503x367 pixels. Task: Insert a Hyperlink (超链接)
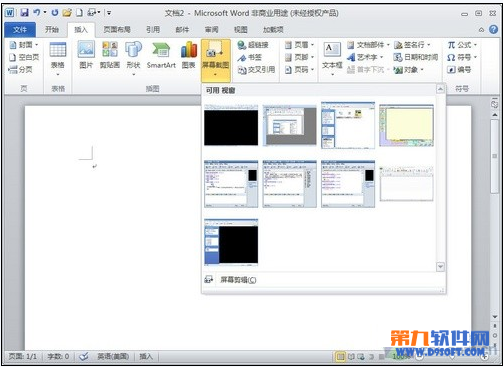(253, 45)
